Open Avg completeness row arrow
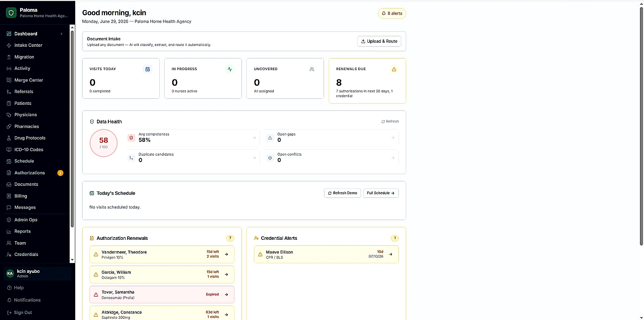This screenshot has width=644, height=320. point(254,138)
